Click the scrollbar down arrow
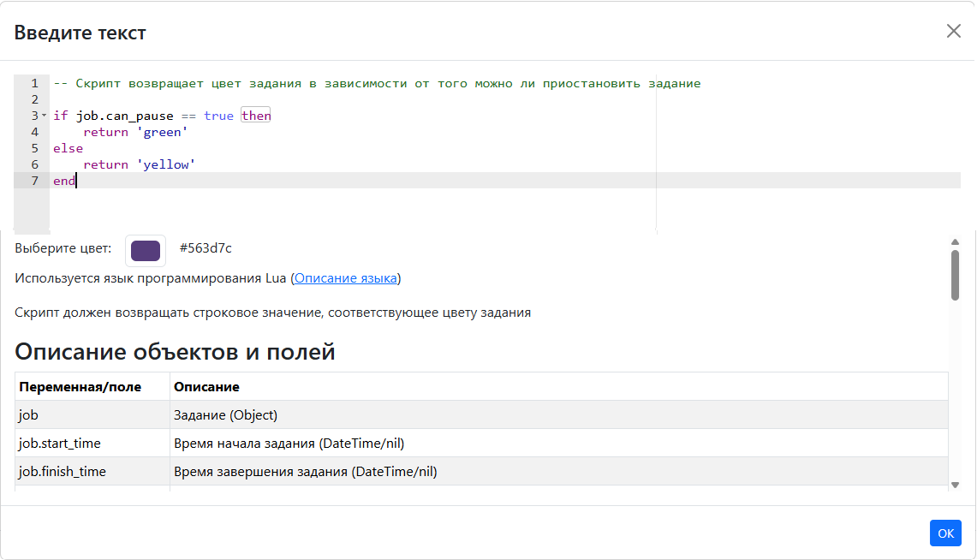The image size is (977, 560). tap(955, 485)
